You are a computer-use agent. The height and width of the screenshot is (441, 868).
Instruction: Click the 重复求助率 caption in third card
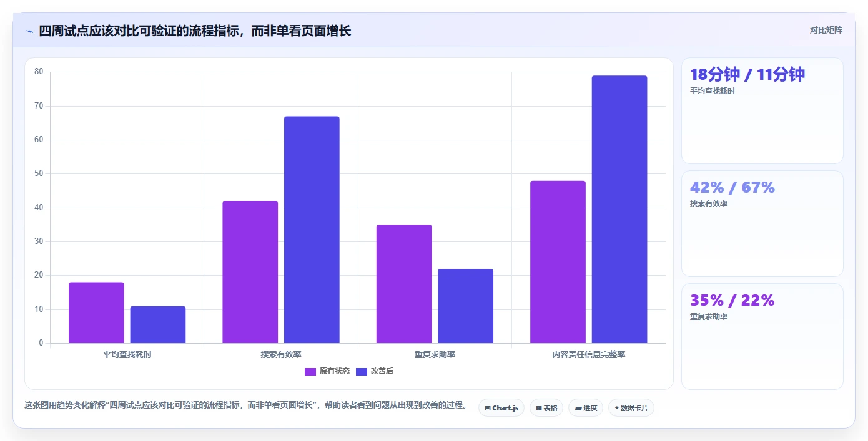tap(709, 317)
